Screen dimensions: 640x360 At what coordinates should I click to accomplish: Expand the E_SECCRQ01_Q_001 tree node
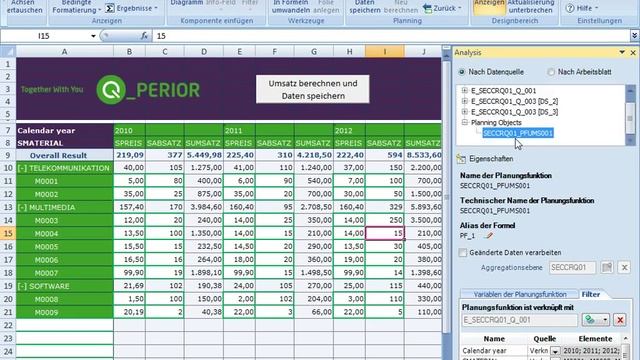click(x=464, y=91)
